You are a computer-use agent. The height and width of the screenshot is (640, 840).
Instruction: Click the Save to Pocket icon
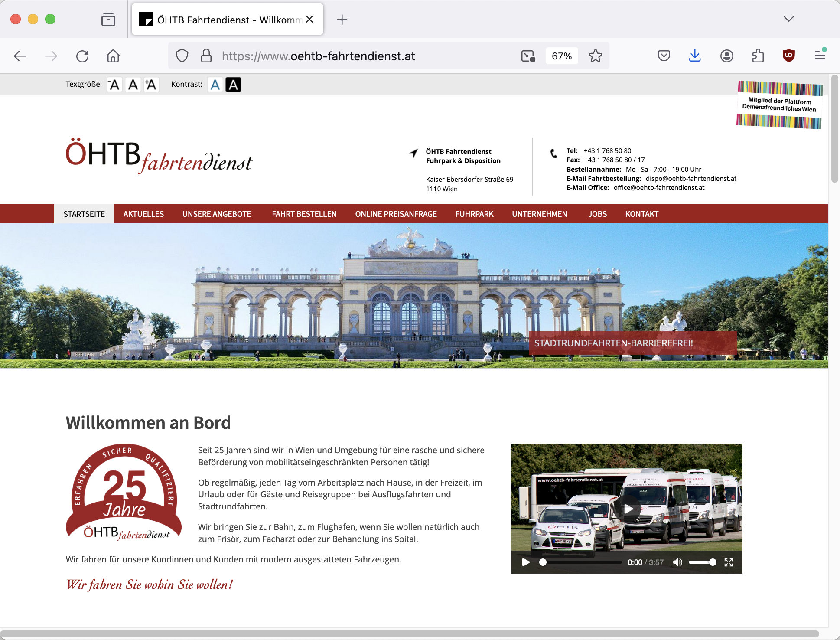664,56
